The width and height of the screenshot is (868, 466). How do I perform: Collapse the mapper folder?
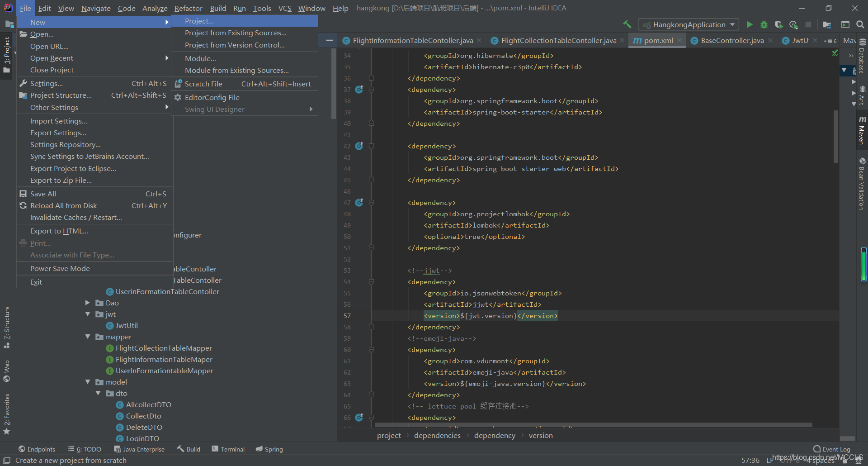(88, 337)
